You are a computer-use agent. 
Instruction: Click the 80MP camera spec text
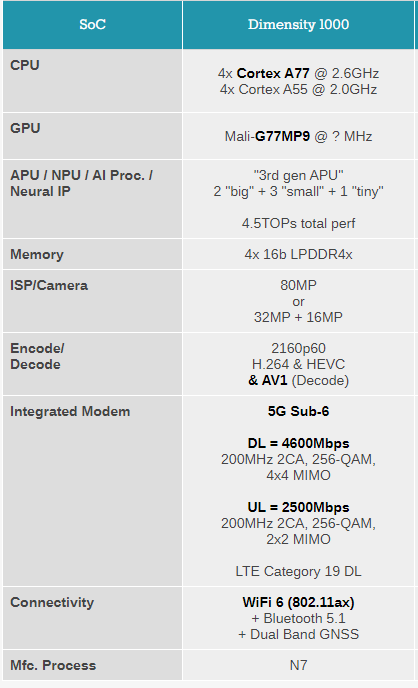pos(298,285)
